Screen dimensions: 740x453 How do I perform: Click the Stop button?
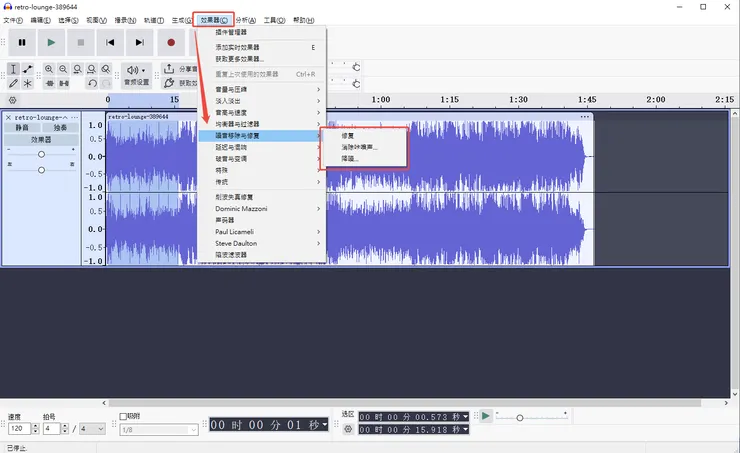click(x=81, y=42)
